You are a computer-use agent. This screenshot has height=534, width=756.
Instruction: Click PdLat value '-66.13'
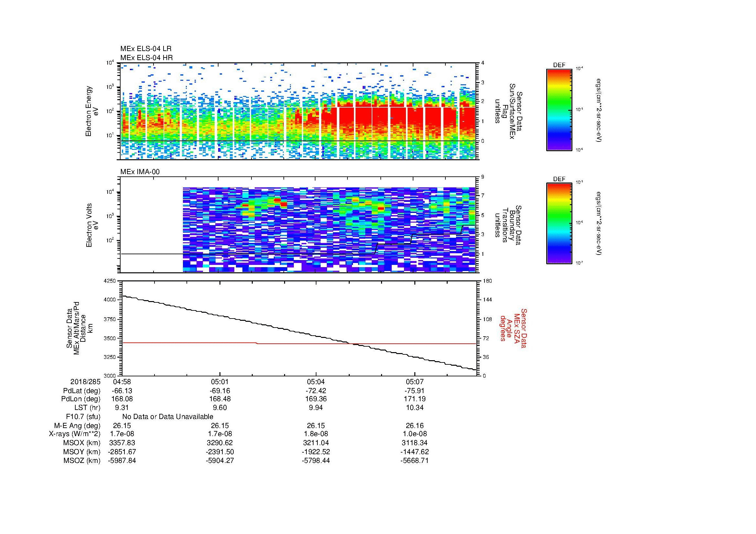pyautogui.click(x=122, y=391)
